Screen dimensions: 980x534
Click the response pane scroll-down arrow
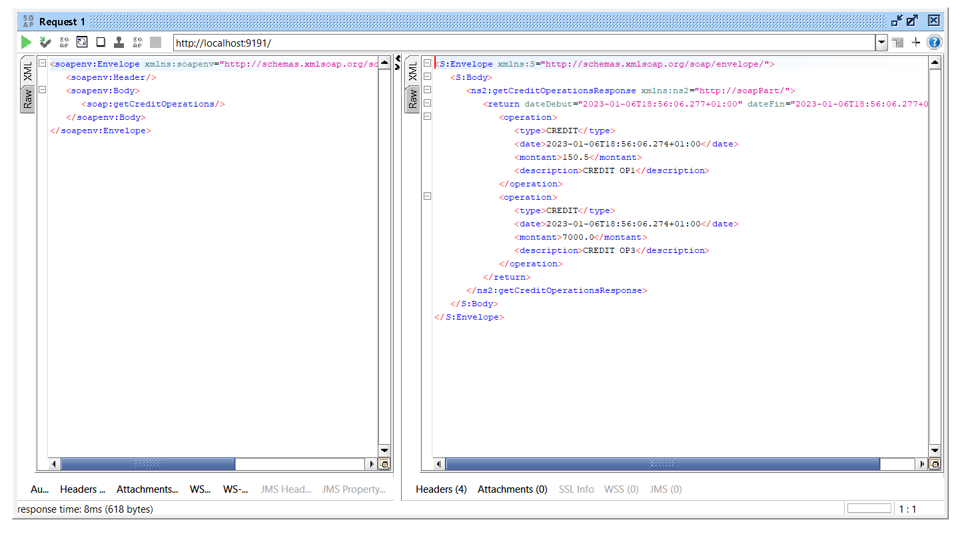pyautogui.click(x=935, y=451)
